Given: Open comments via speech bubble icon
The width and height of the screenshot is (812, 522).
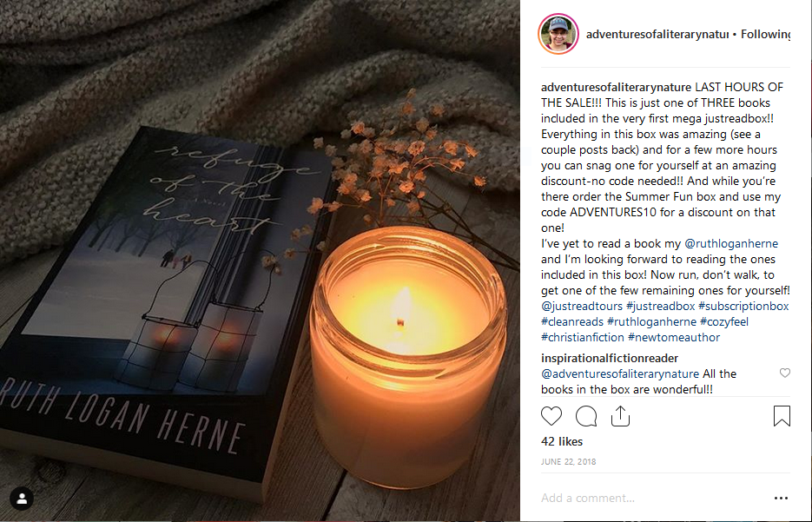Looking at the screenshot, I should point(585,416).
